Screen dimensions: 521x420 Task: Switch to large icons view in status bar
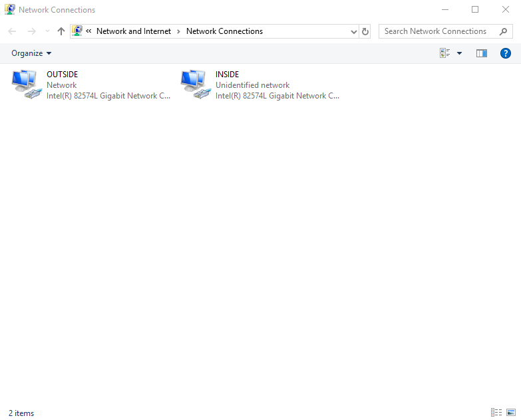[x=510, y=413]
